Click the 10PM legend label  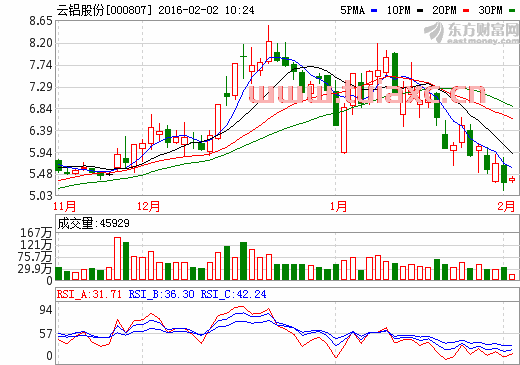[x=398, y=10]
